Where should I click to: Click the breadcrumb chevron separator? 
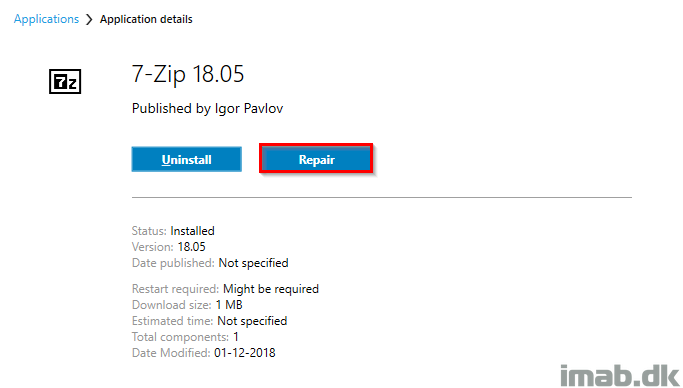[89, 20]
